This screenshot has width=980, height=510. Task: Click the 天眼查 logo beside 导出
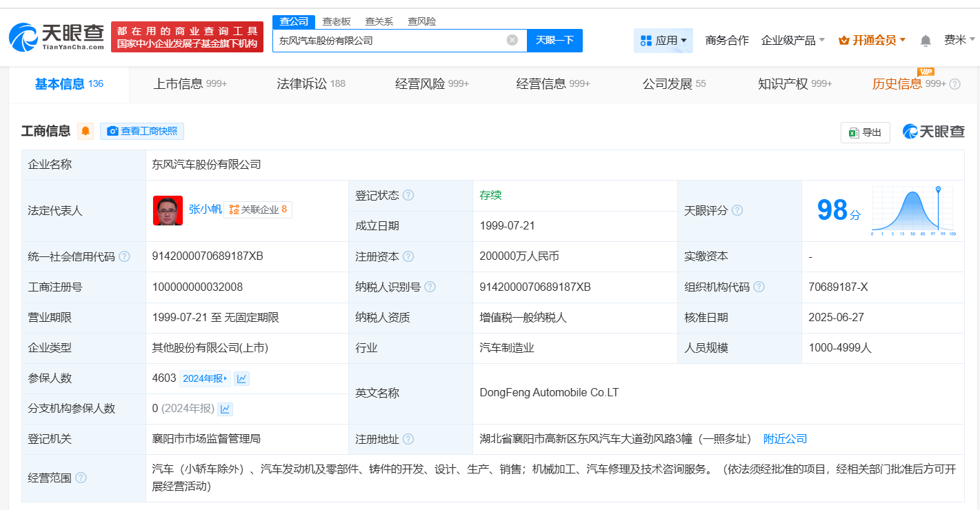[934, 132]
